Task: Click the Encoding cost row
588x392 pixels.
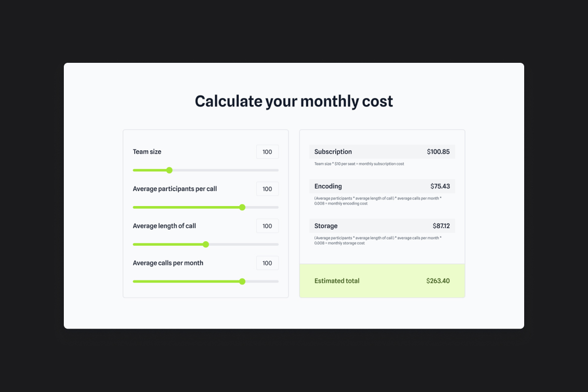Action: pos(382,186)
